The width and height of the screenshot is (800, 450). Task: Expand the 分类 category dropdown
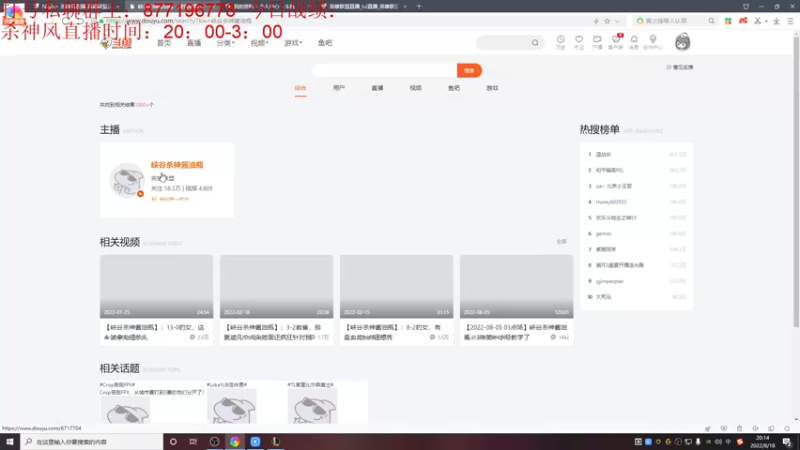(x=226, y=43)
